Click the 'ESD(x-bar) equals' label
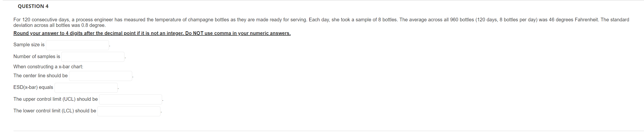Screen dimensions: 644x140 pyautogui.click(x=33, y=87)
